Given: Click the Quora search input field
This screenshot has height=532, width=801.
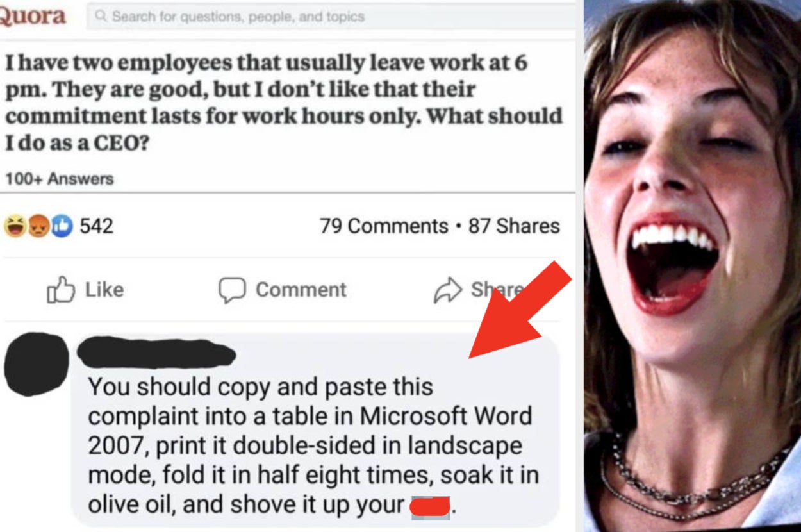Looking at the screenshot, I should click(331, 17).
